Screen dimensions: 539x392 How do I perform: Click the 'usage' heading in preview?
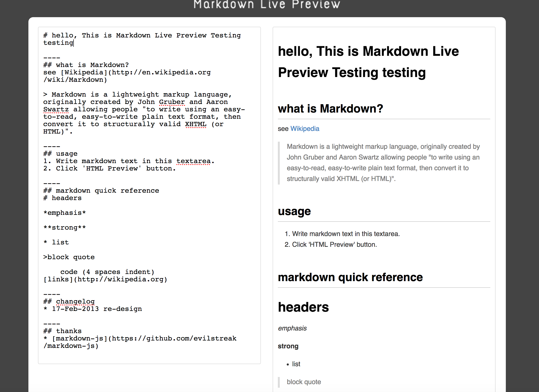(294, 211)
